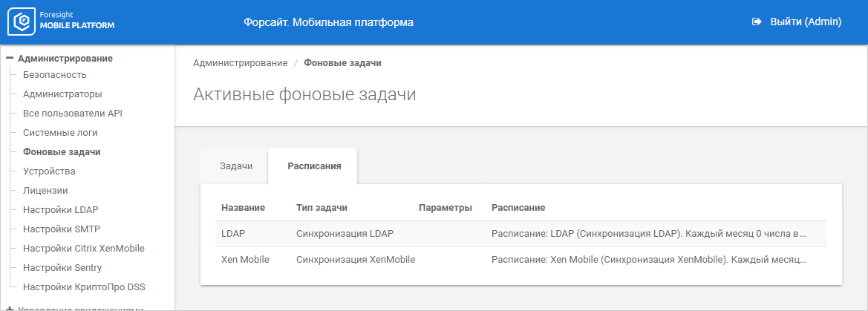Click the logout arrow icon

pyautogui.click(x=757, y=22)
